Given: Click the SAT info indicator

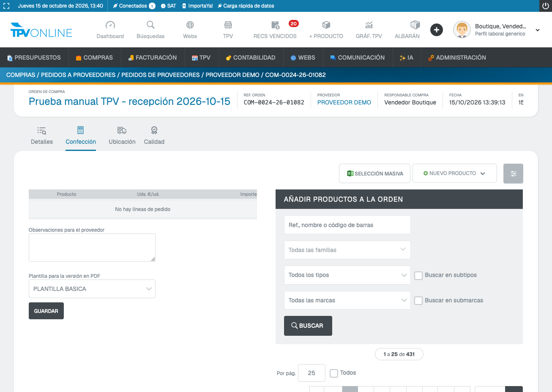Looking at the screenshot, I should click(169, 6).
